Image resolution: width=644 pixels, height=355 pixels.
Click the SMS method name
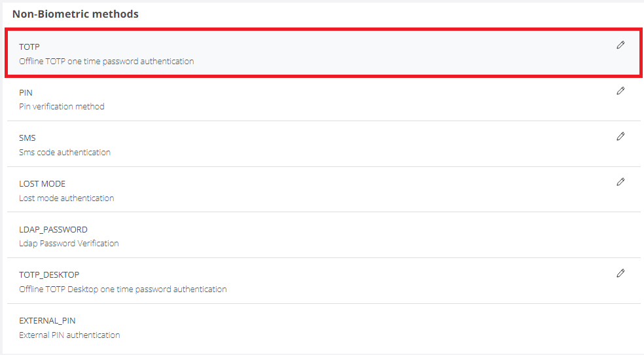click(x=27, y=138)
